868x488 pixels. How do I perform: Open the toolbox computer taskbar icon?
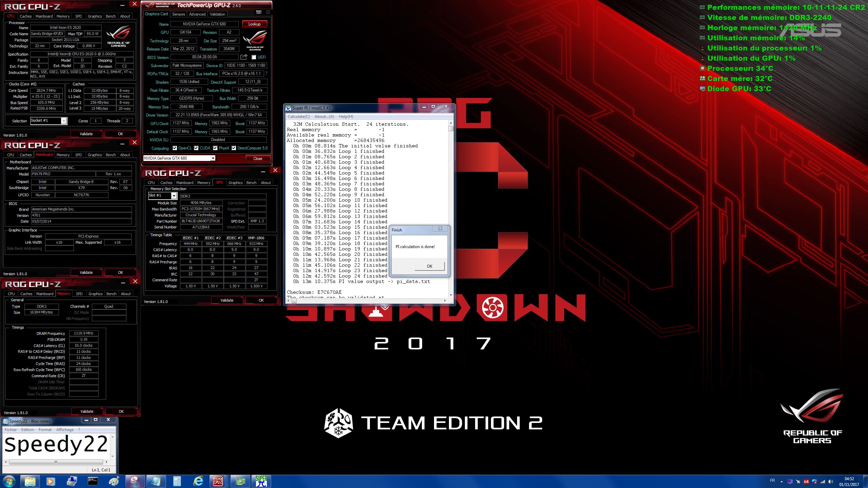(72, 481)
